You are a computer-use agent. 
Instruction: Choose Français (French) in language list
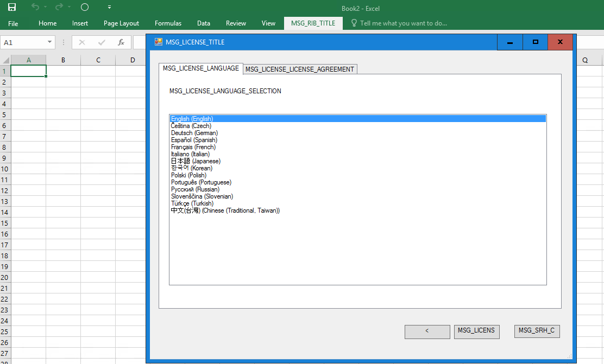point(358,147)
